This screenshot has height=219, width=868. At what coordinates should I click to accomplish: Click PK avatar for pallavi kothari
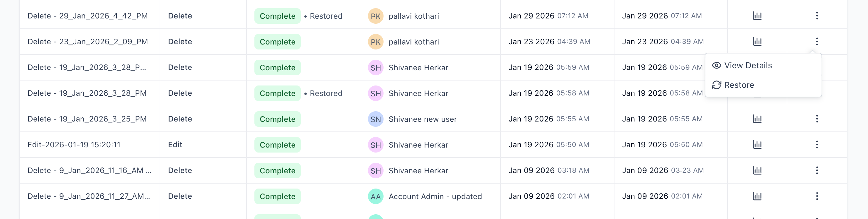coord(375,16)
